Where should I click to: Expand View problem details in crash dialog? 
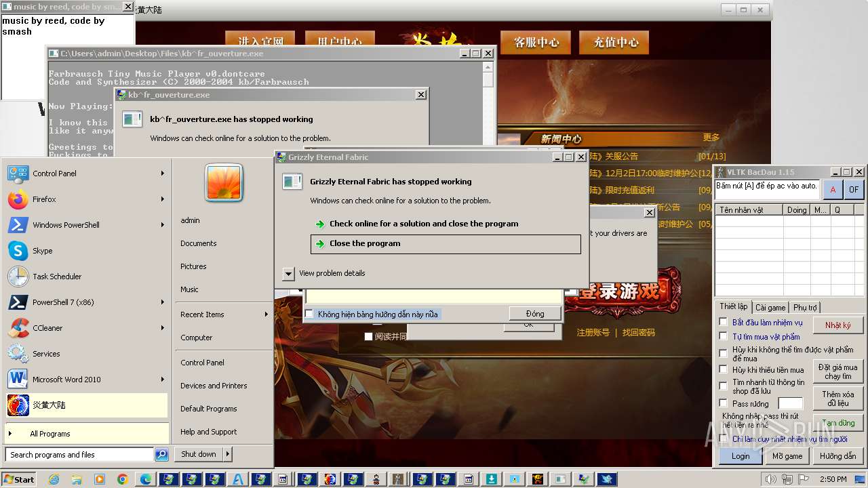coord(288,273)
